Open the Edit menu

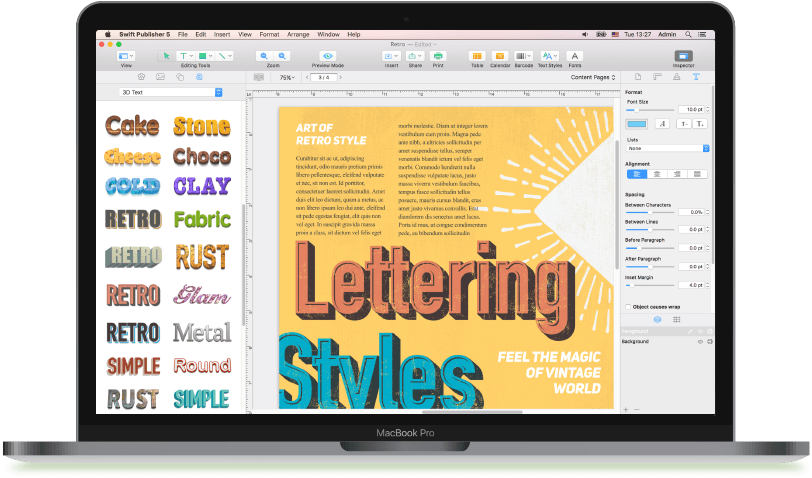pyautogui.click(x=201, y=35)
